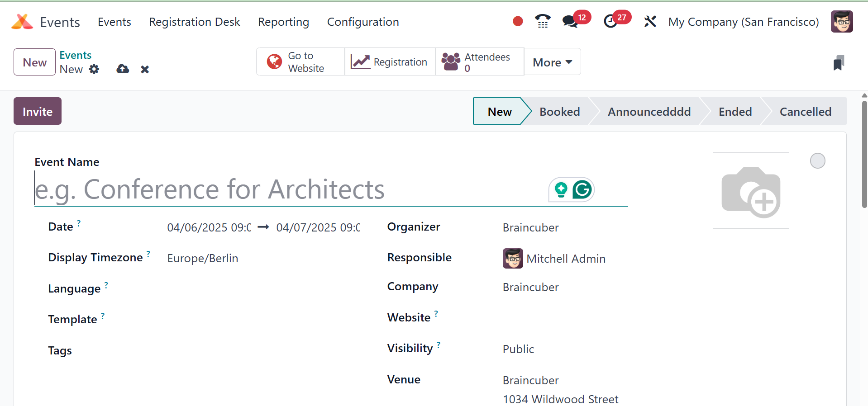Open the VoIP phone icon
This screenshot has width=868, height=406.
[542, 21]
